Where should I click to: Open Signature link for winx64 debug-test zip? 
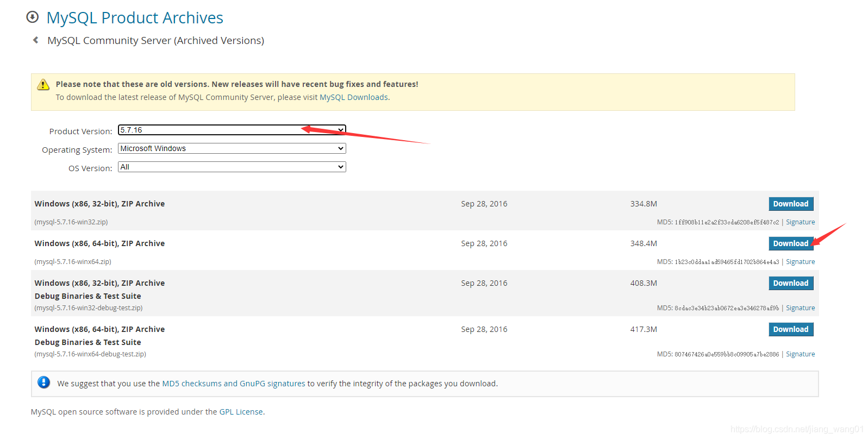pyautogui.click(x=801, y=354)
